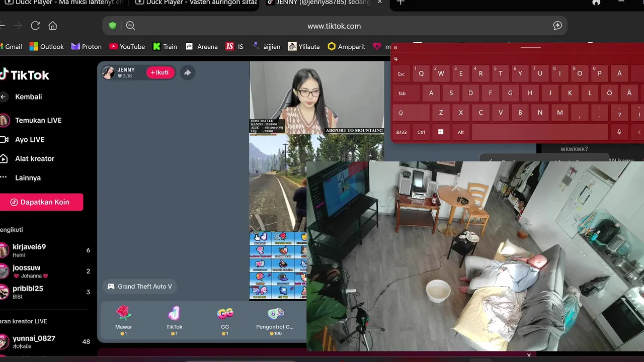Viewport: 644px width, 362px height.
Task: Tap the space bar on touch keyboard
Action: [540, 132]
